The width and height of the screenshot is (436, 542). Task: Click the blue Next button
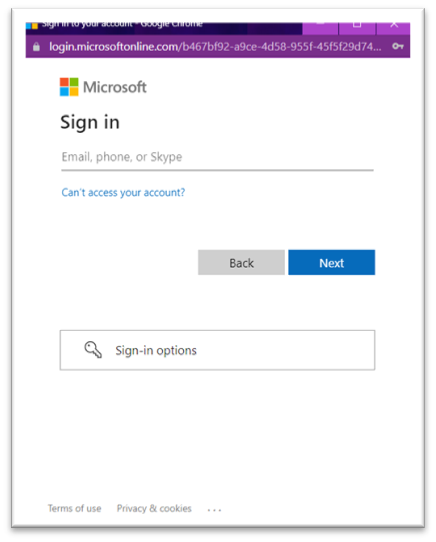[332, 262]
